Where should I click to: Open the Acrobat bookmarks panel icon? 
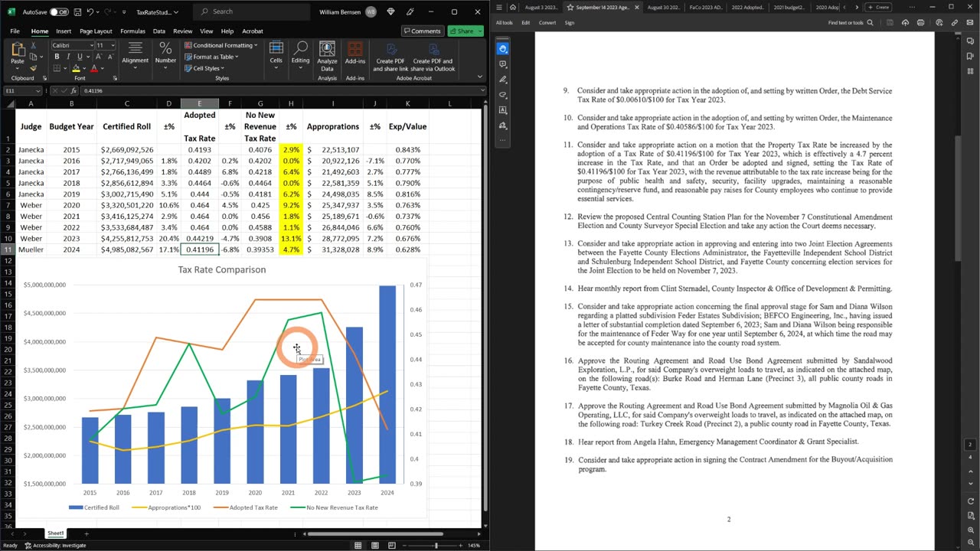pos(969,55)
